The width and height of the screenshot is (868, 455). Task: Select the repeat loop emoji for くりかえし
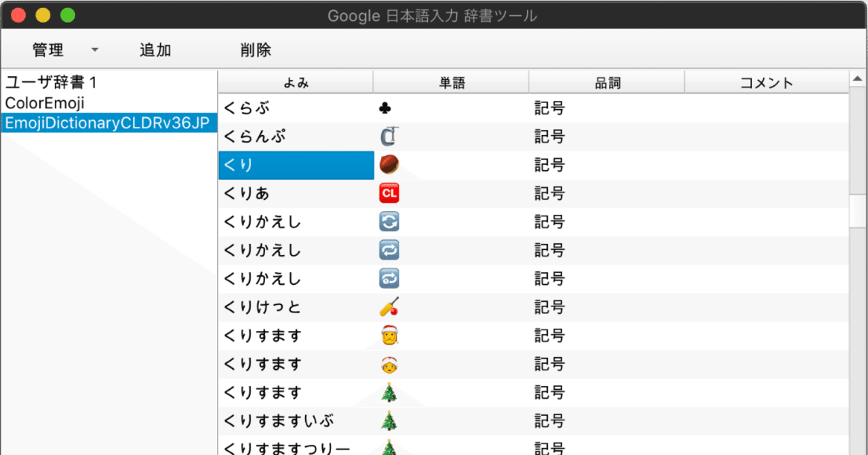(389, 250)
